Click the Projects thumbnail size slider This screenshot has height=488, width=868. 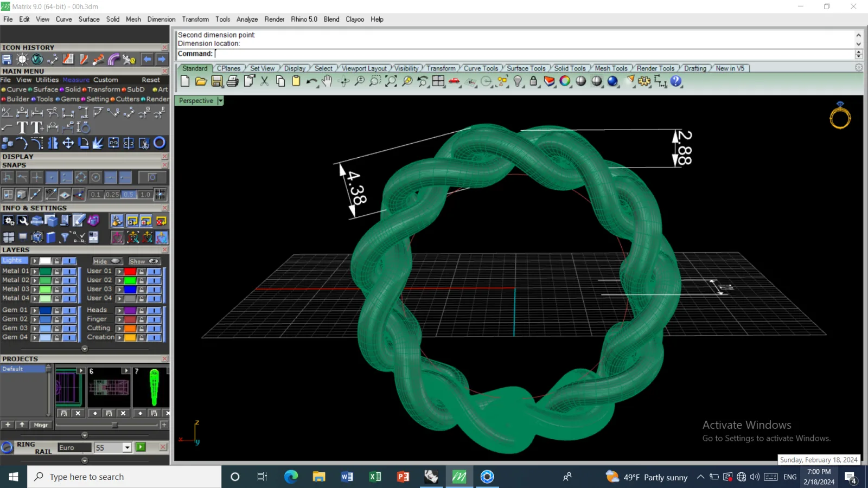pyautogui.click(x=114, y=425)
